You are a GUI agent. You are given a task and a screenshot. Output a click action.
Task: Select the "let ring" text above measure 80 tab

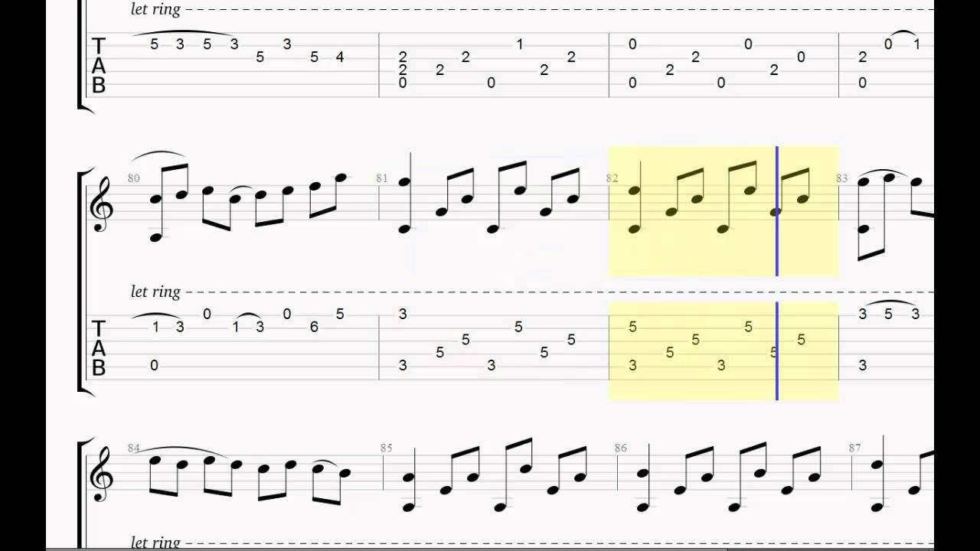coord(155,292)
